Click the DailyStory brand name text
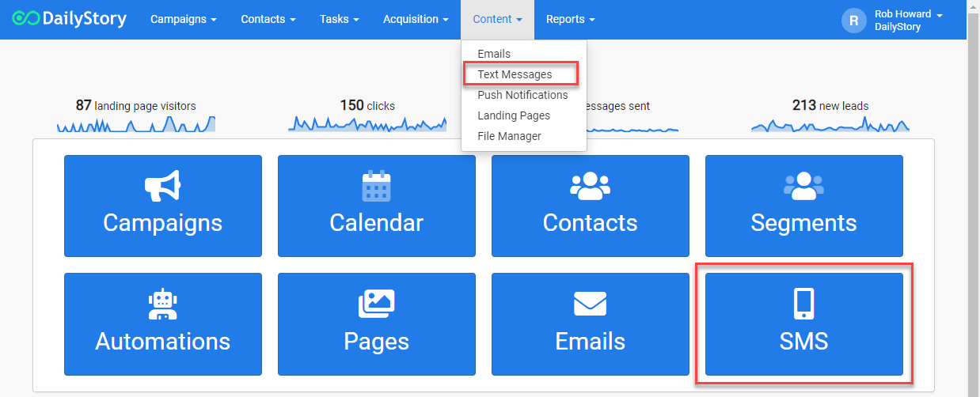The width and height of the screenshot is (980, 397). (85, 18)
